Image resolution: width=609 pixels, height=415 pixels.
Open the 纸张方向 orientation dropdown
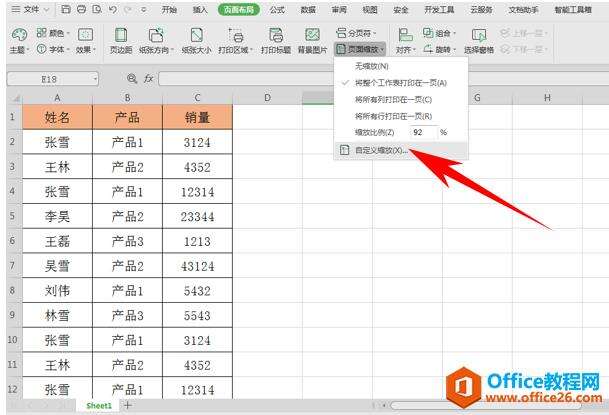tap(156, 41)
